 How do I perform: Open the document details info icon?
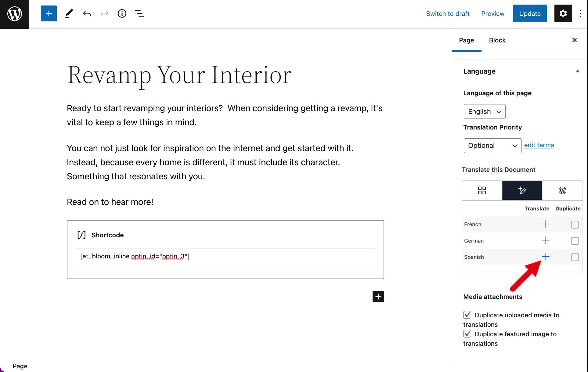click(122, 13)
